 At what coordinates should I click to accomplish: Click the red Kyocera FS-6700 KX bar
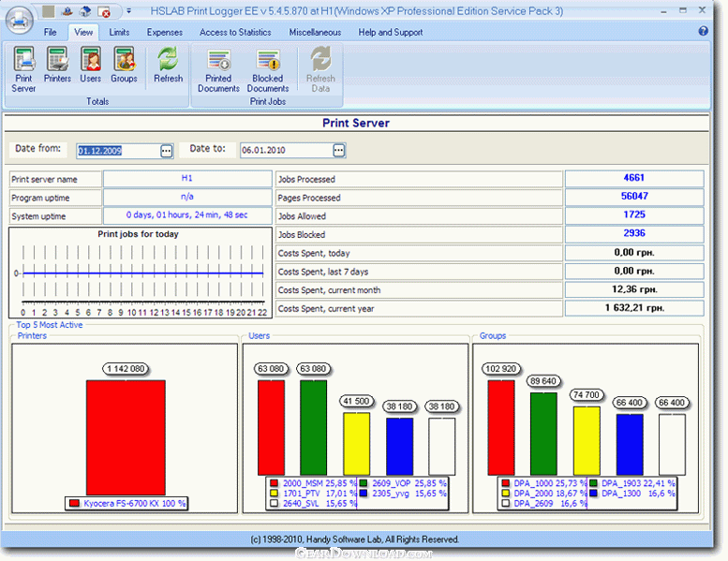(126, 436)
